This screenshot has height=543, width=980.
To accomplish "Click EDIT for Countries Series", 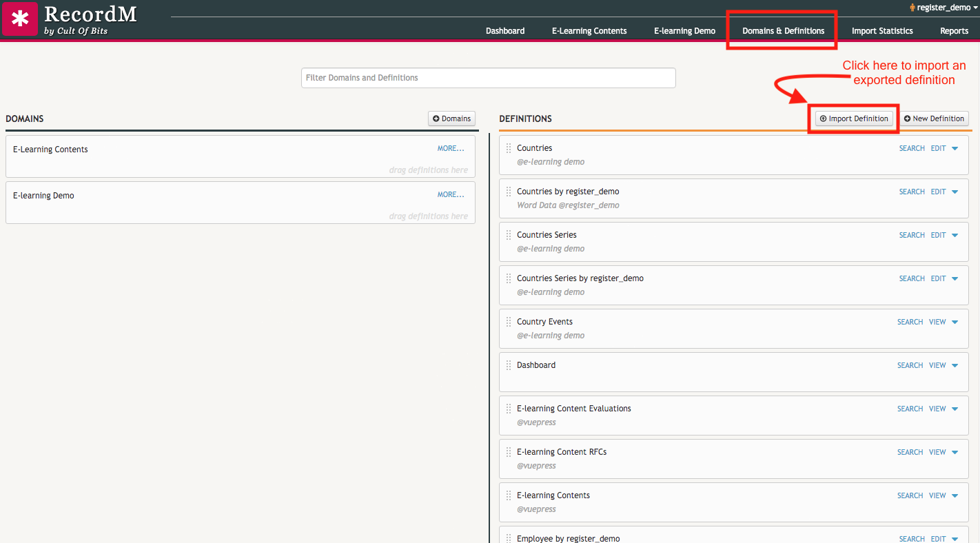I will pos(939,235).
